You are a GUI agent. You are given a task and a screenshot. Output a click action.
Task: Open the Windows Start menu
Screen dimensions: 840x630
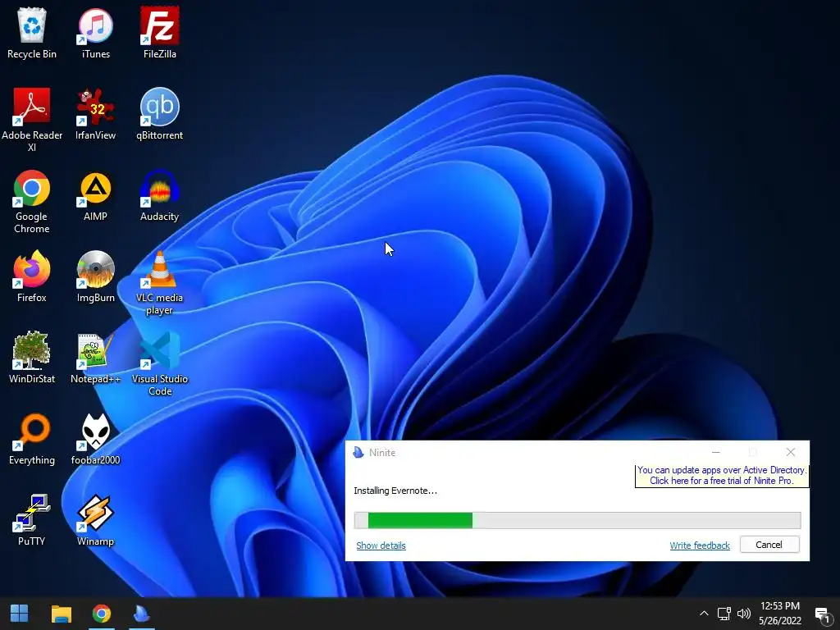click(20, 614)
